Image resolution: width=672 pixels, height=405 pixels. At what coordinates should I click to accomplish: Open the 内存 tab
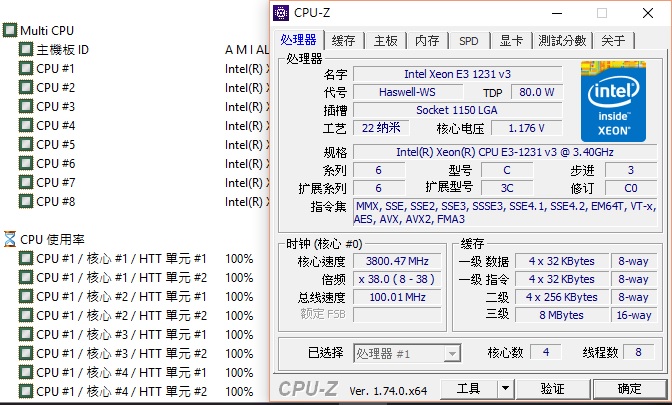[x=427, y=41]
